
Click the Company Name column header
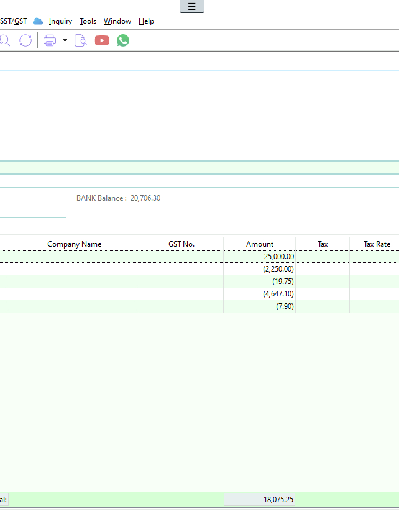[74, 244]
